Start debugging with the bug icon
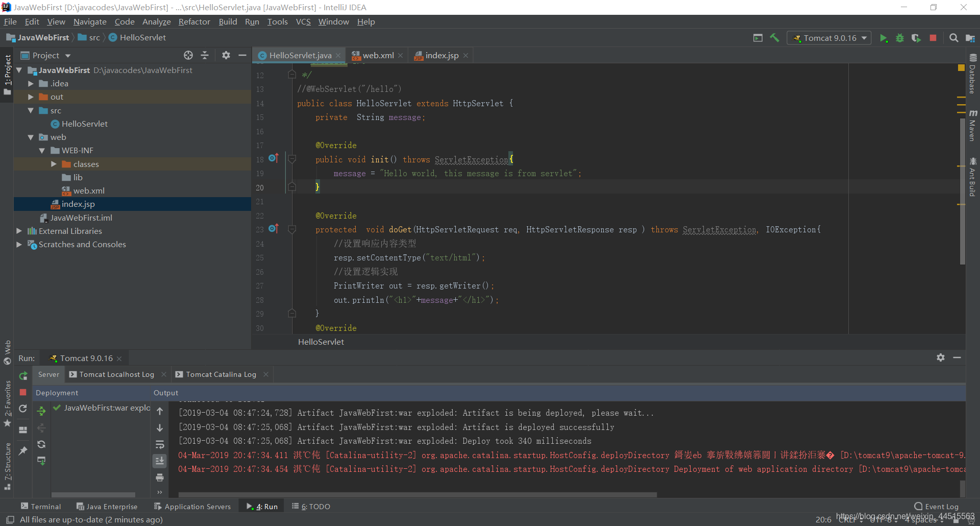This screenshot has height=526, width=980. [900, 38]
